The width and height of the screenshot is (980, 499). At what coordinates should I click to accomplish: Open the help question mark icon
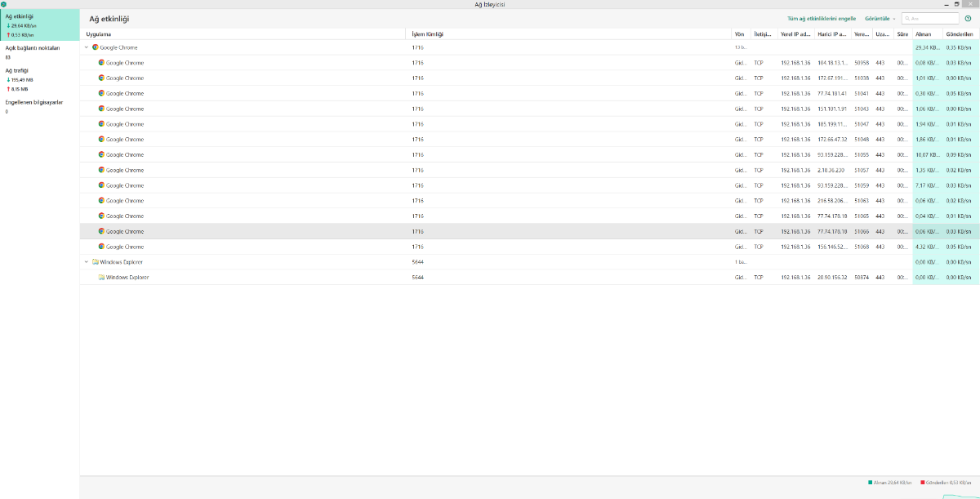click(968, 18)
